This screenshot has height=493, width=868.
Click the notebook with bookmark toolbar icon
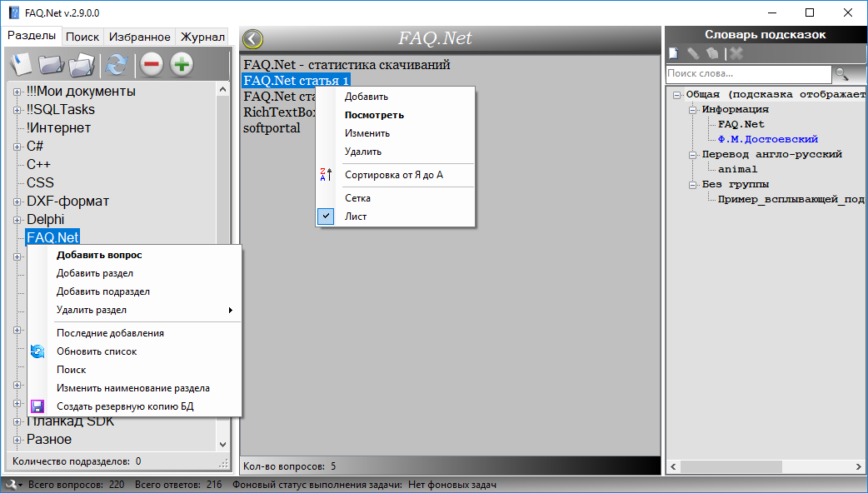click(21, 64)
